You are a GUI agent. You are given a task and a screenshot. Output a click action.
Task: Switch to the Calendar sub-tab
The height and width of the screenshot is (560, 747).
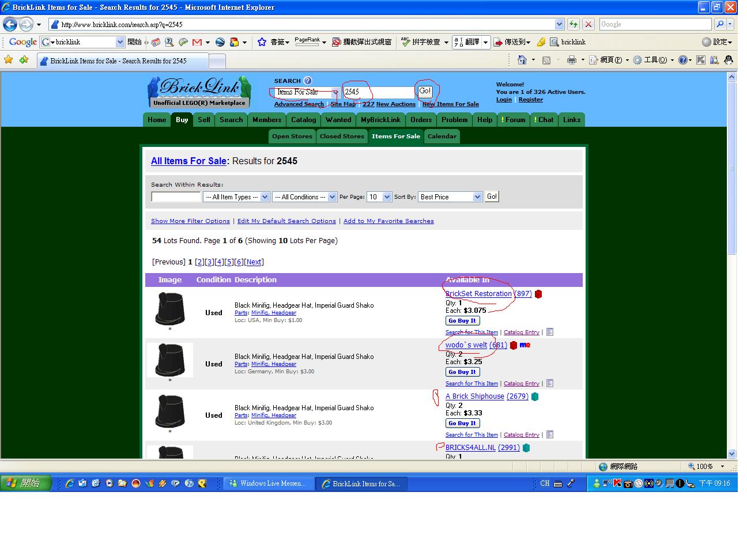pyautogui.click(x=442, y=137)
